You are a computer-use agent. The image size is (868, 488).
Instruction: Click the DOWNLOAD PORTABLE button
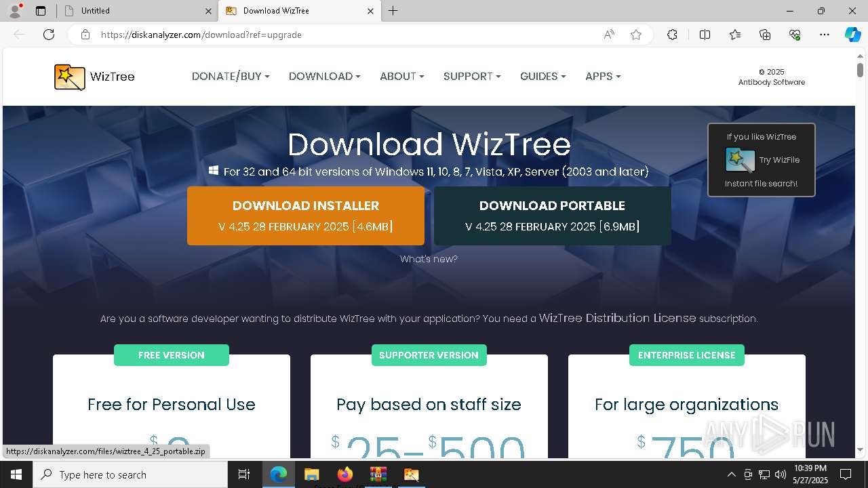pyautogui.click(x=553, y=216)
